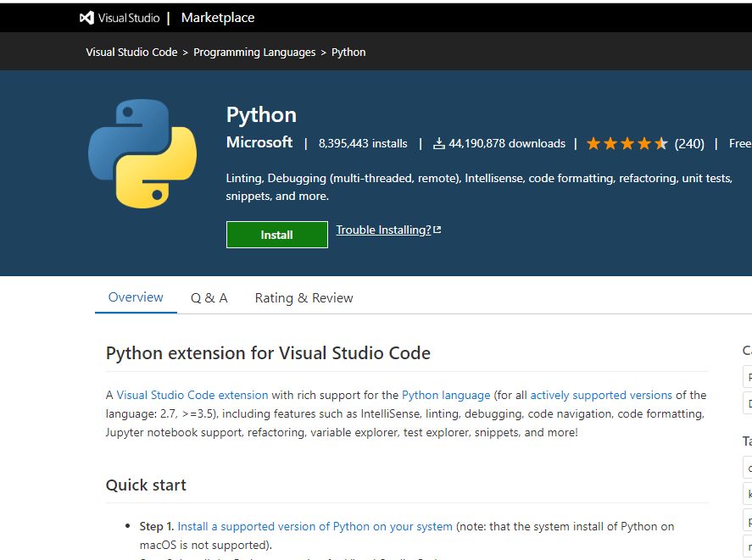Click the (240) review count
This screenshot has width=752, height=560.
pos(689,144)
